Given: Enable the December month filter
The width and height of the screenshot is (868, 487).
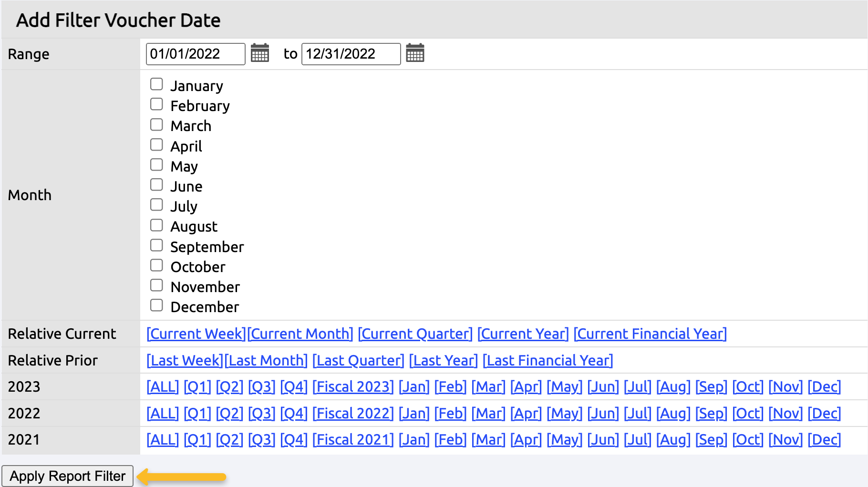Looking at the screenshot, I should 156,305.
